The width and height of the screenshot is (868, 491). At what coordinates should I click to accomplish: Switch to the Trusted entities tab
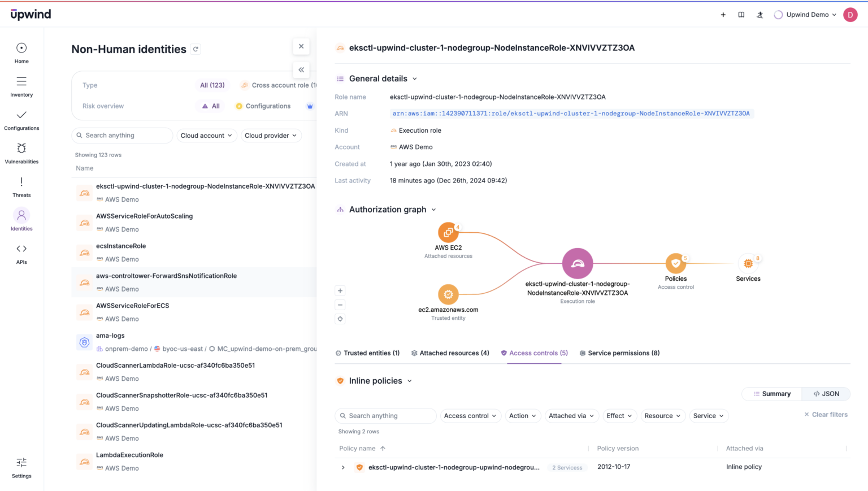367,353
